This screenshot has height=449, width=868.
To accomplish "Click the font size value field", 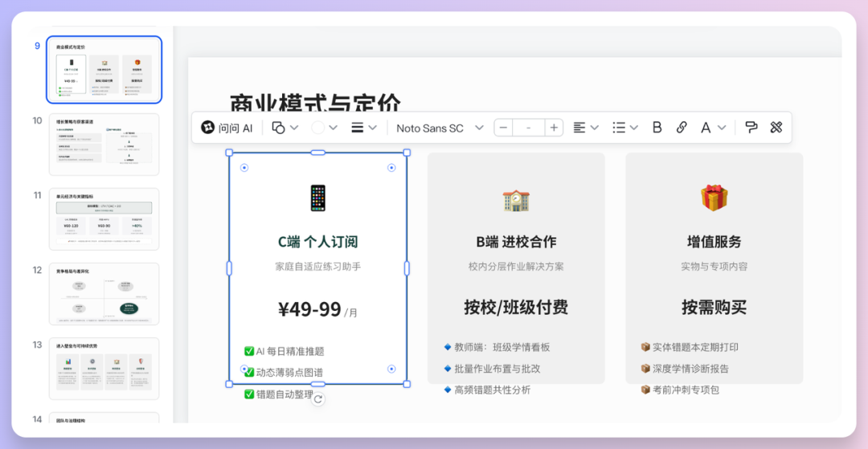I will (528, 128).
